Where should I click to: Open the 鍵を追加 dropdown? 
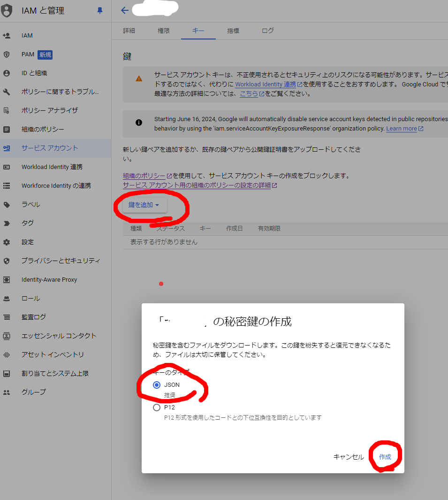(x=143, y=205)
